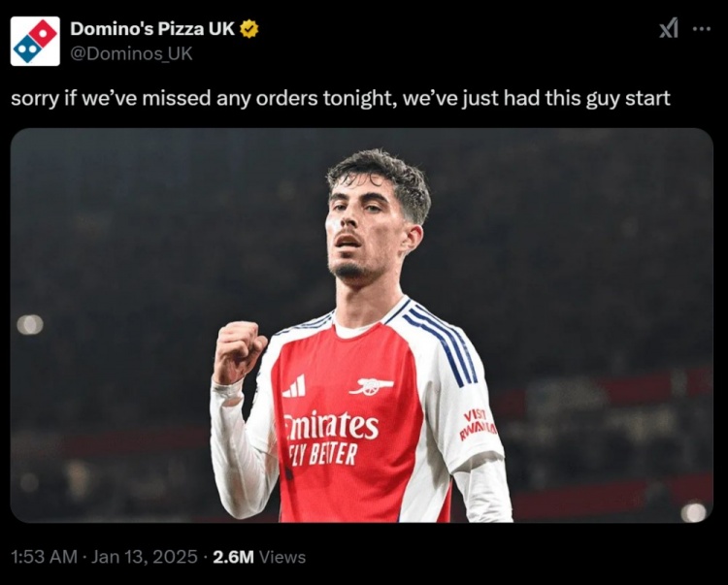Click the player's clenched fist
Image resolution: width=728 pixels, height=585 pixels.
(x=239, y=349)
